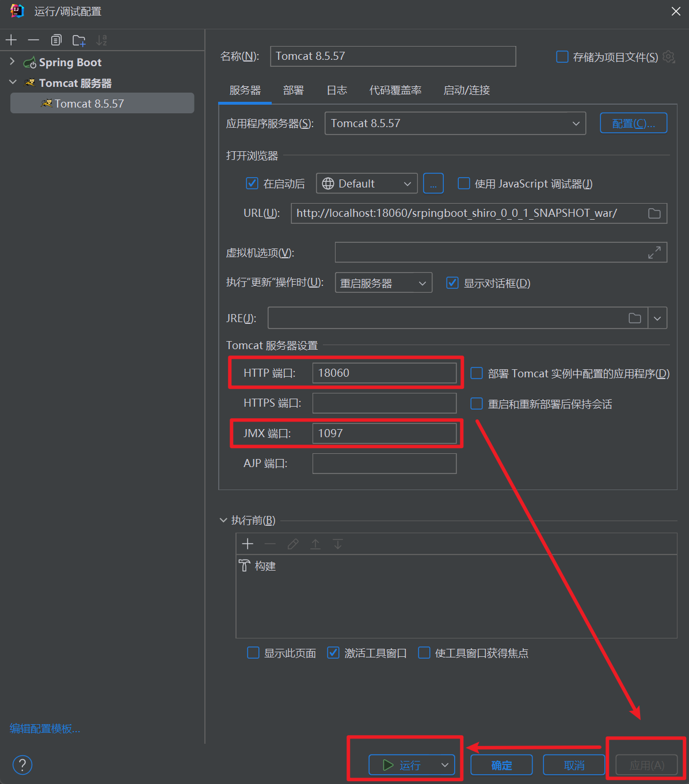
Task: Click the browser selection ellipsis button
Action: tap(433, 184)
